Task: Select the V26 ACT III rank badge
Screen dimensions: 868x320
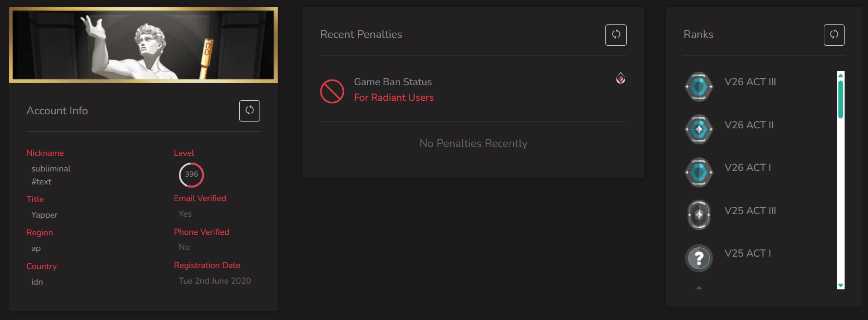Action: [x=699, y=87]
